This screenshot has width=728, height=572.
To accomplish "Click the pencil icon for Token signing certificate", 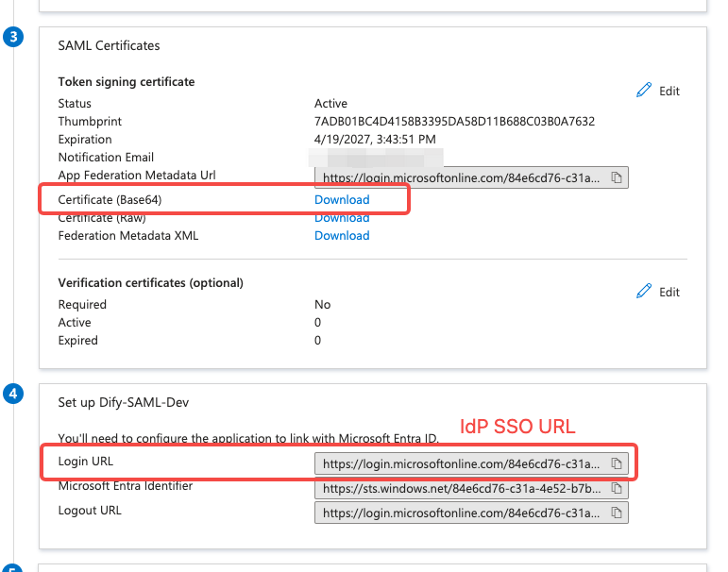I will (x=644, y=90).
